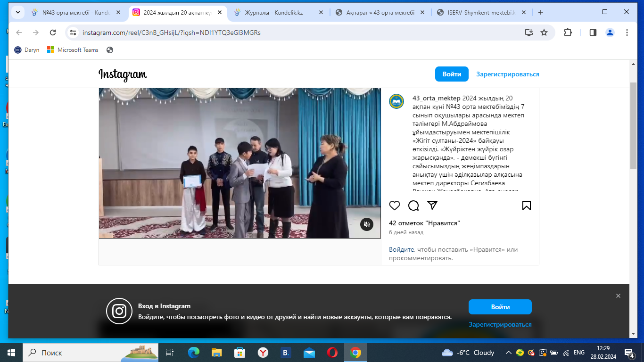The width and height of the screenshot is (644, 362).
Task: Show hidden system tray icons
Action: click(508, 353)
